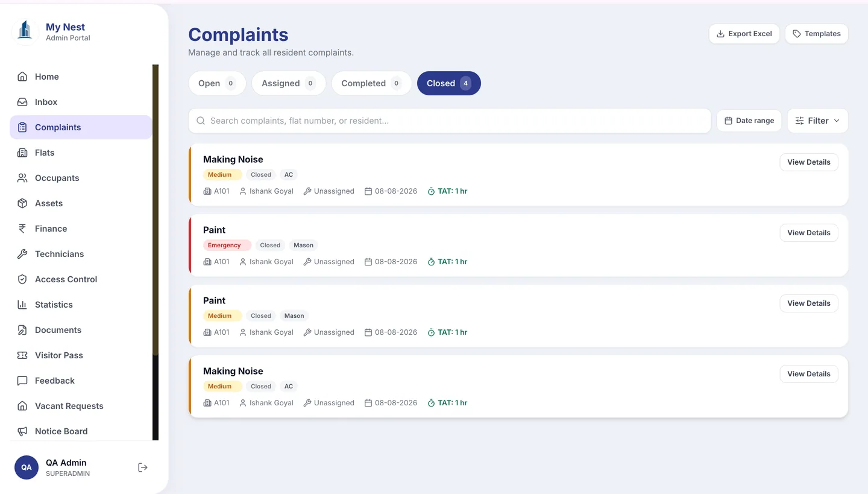Click the Statistics bar chart icon
The image size is (868, 494).
[22, 305]
